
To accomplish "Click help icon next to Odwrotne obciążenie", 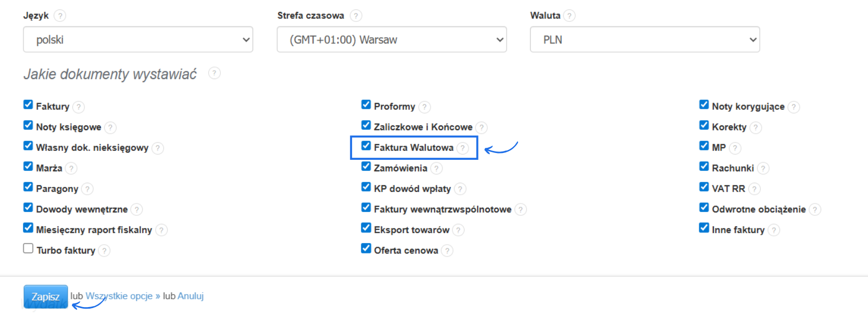I will click(815, 210).
